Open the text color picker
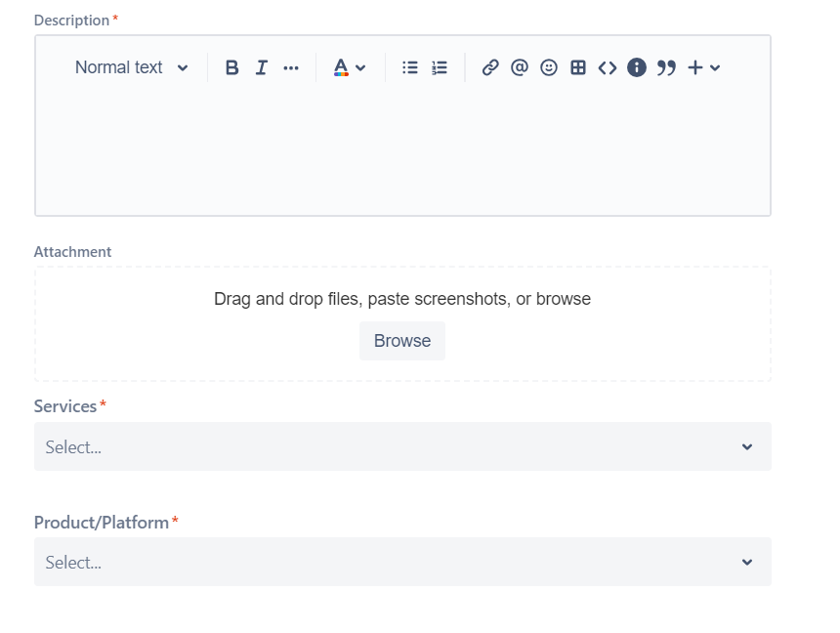This screenshot has height=633, width=840. click(341, 67)
